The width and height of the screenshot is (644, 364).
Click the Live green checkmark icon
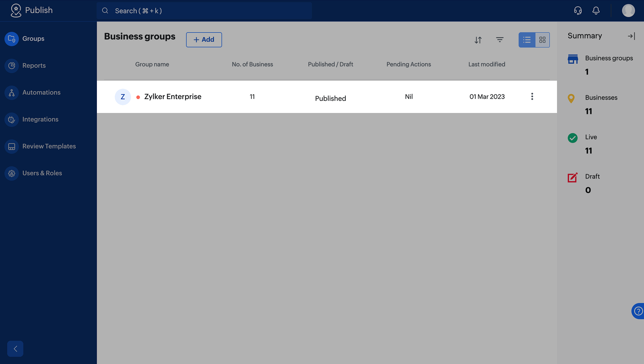point(573,138)
